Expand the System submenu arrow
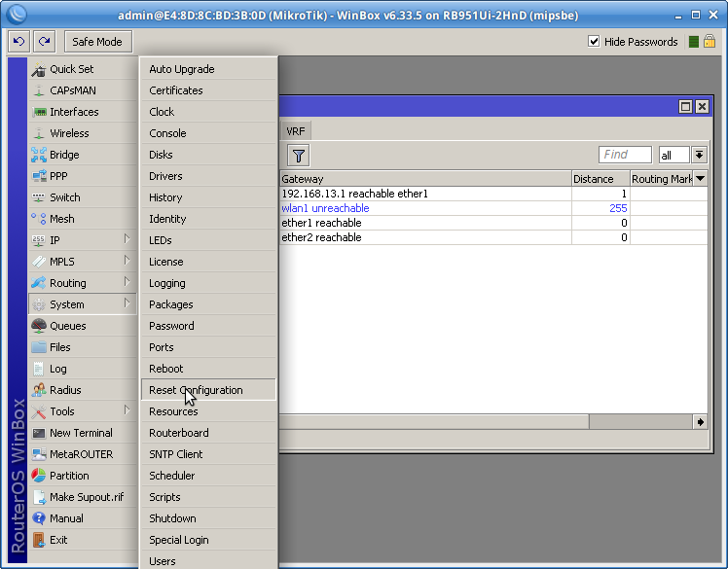 coord(127,303)
